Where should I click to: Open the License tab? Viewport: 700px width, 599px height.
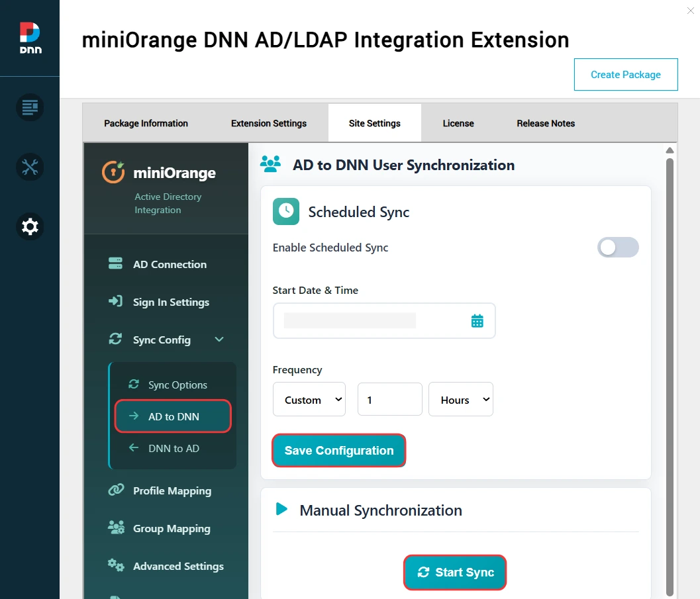pos(458,123)
